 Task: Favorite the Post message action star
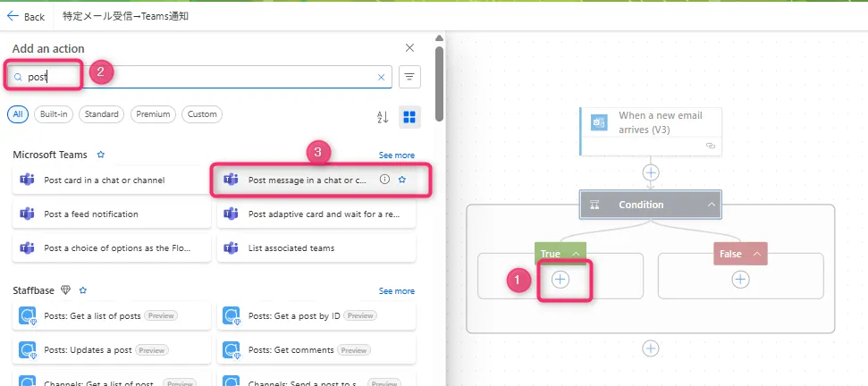(x=402, y=180)
